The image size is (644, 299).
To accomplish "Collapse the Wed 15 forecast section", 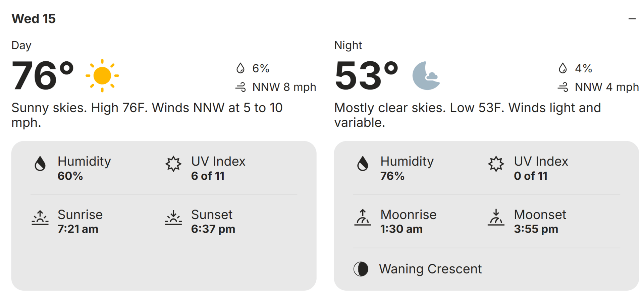I will [632, 19].
